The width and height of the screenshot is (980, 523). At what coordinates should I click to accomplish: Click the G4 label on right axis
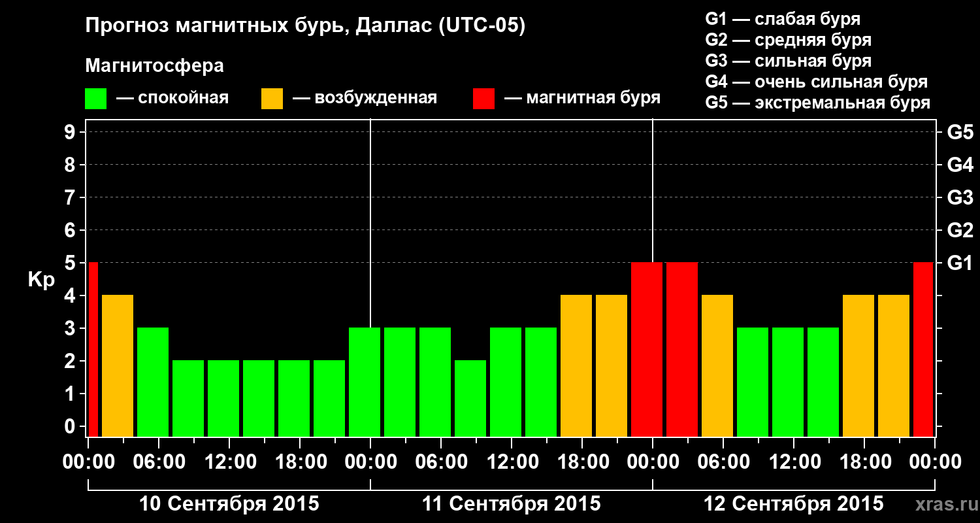(960, 165)
